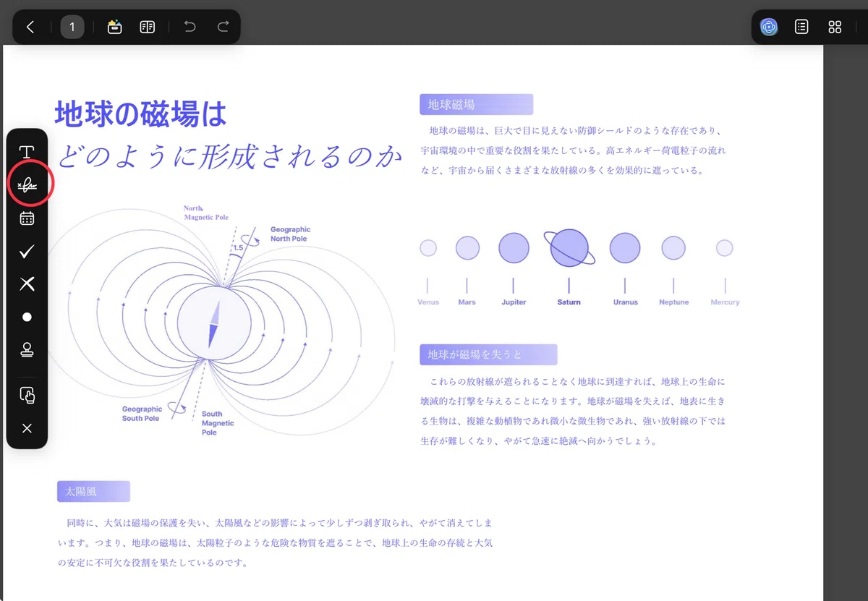Click the Geographic South Pole label
The width and height of the screenshot is (868, 601).
[142, 414]
